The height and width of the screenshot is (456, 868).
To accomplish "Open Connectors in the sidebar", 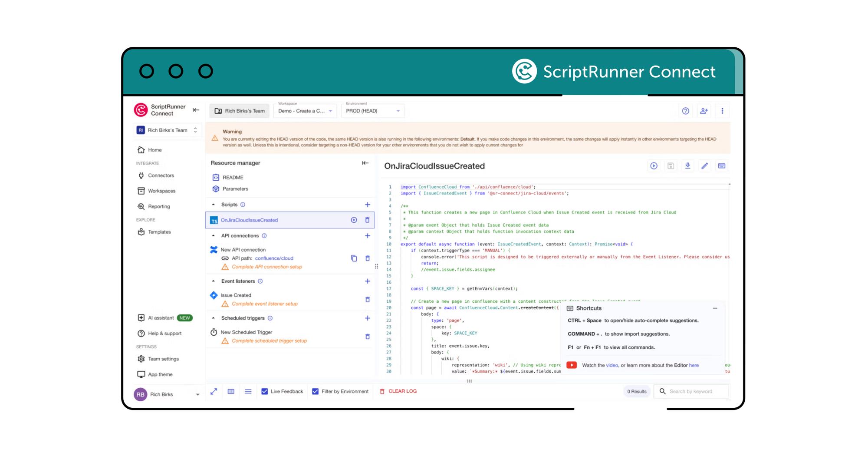I will [156, 175].
